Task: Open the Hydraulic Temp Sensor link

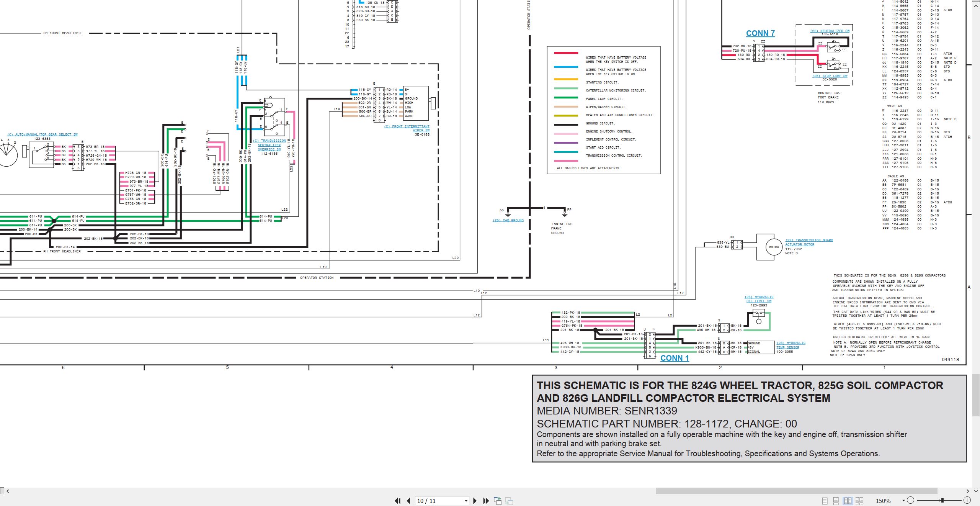Action: (791, 345)
